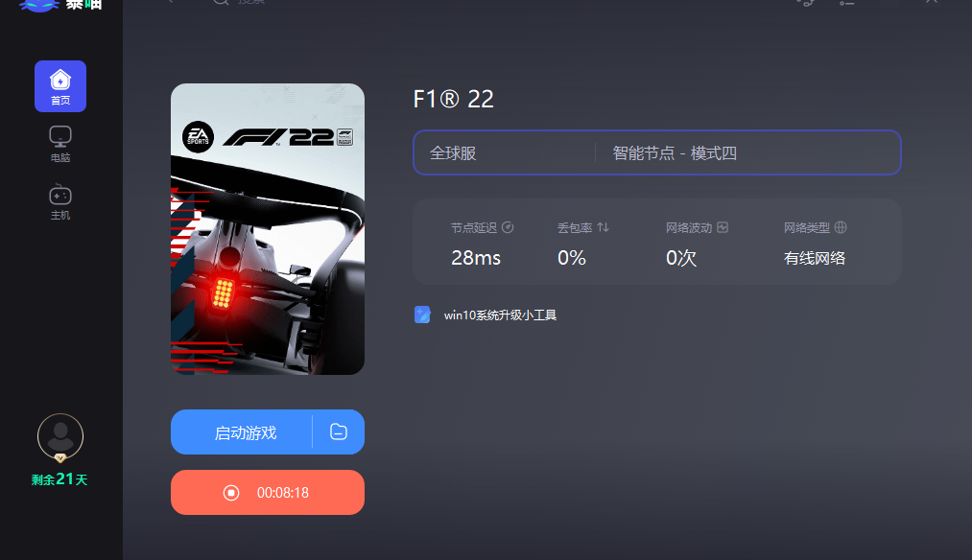Click the 网络波动 fluctuation icon
The image size is (972, 560).
[722, 227]
